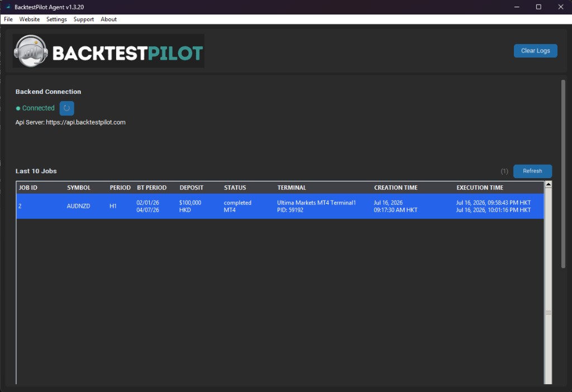Image resolution: width=572 pixels, height=392 pixels.
Task: Select the JOB ID column header
Action: point(28,188)
